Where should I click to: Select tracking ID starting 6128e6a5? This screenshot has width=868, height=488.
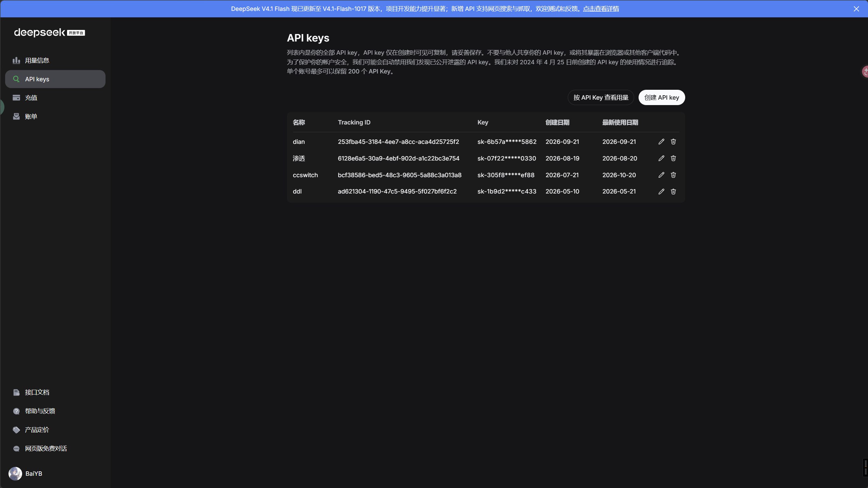pos(399,158)
